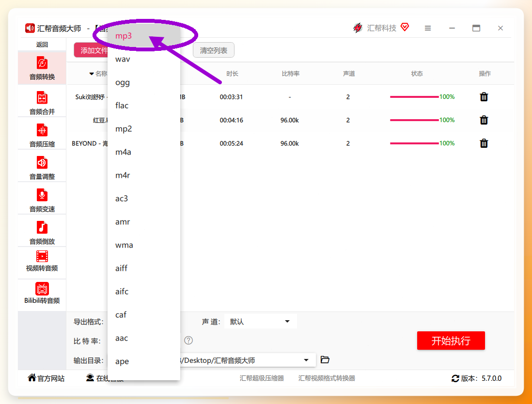Go back using the 返回 button
Image resolution: width=532 pixels, height=404 pixels.
tap(42, 45)
